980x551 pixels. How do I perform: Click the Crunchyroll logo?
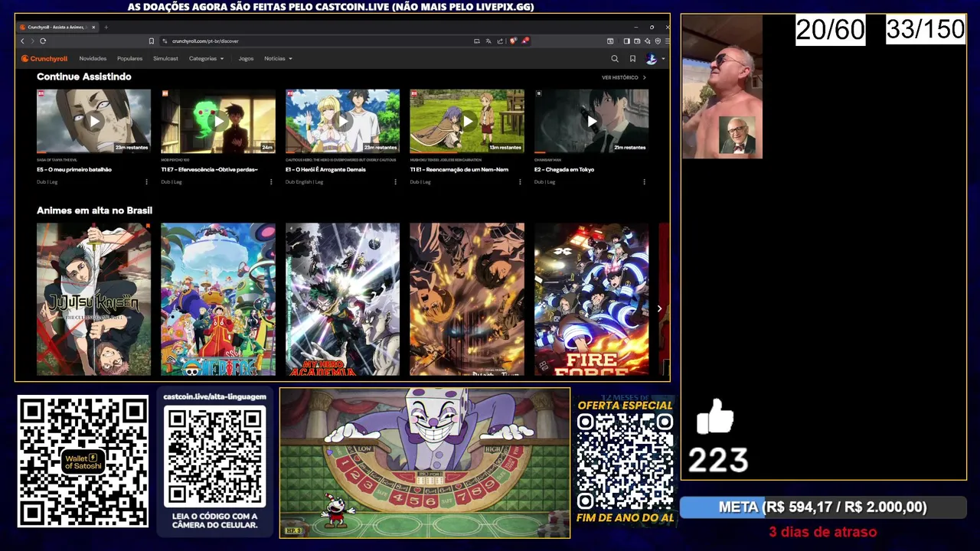pos(44,58)
